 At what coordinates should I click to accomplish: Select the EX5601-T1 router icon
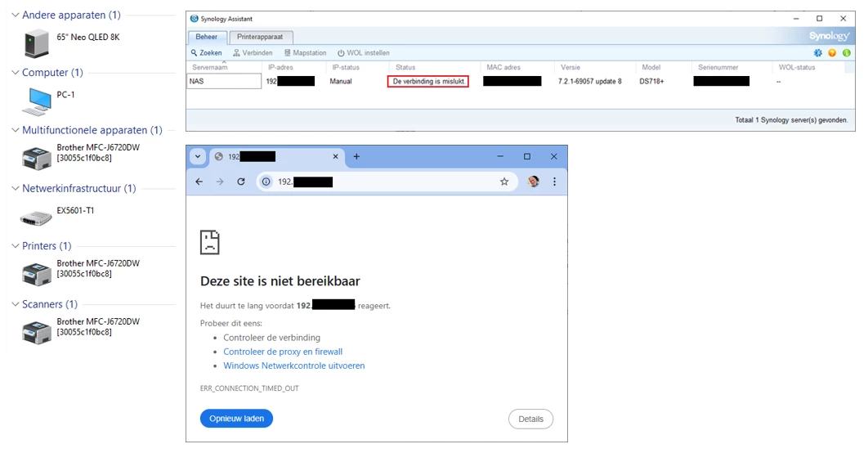click(36, 218)
